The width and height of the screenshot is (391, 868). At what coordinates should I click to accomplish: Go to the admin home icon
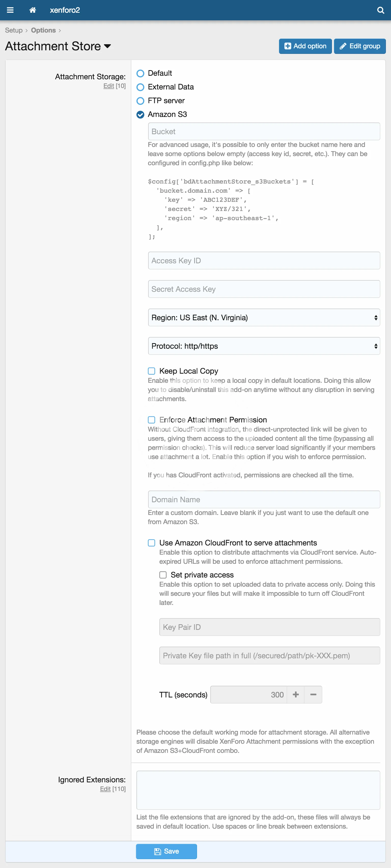tap(33, 10)
